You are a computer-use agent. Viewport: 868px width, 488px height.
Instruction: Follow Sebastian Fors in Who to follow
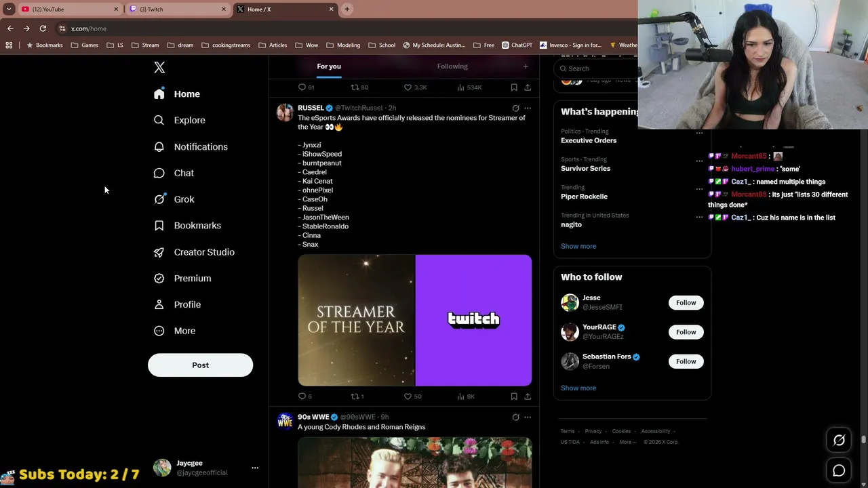(686, 361)
